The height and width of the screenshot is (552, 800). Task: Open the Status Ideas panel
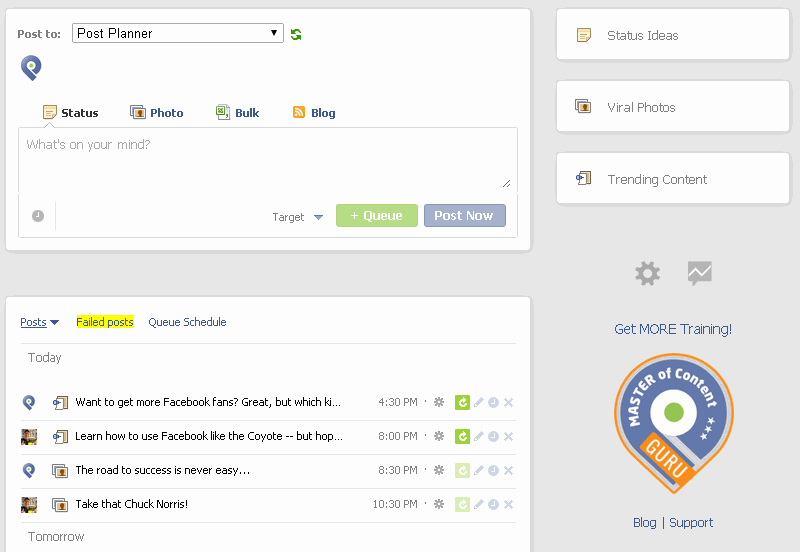click(x=673, y=35)
